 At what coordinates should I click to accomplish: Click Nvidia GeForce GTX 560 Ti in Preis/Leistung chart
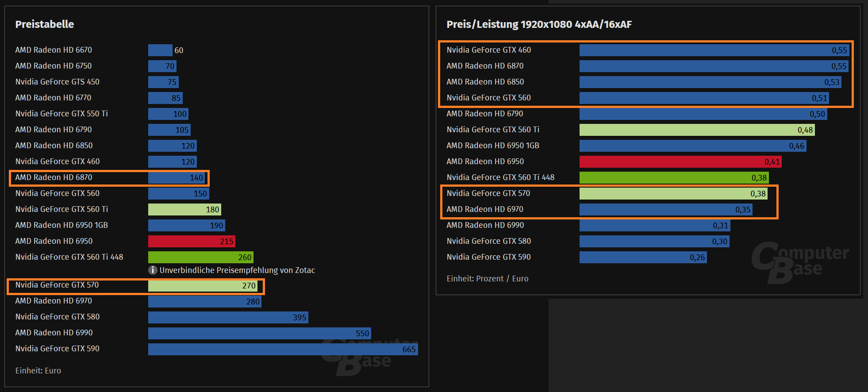(493, 130)
